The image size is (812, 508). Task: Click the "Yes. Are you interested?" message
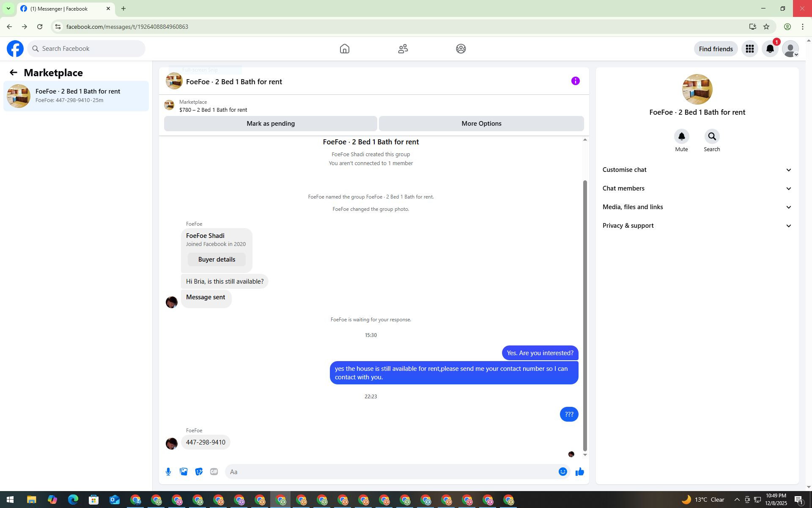[x=540, y=353]
